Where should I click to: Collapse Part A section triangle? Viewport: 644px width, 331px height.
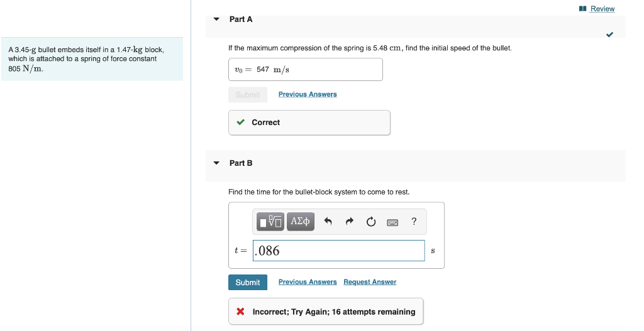216,19
